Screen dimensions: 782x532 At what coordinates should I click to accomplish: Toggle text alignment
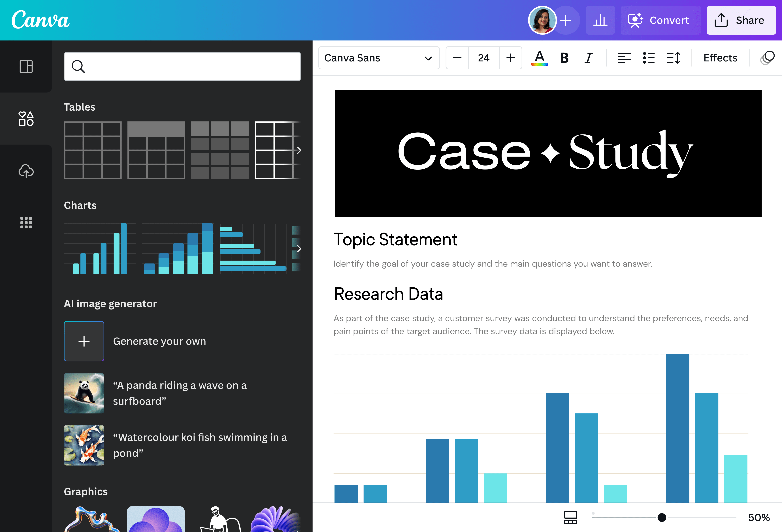pos(624,58)
